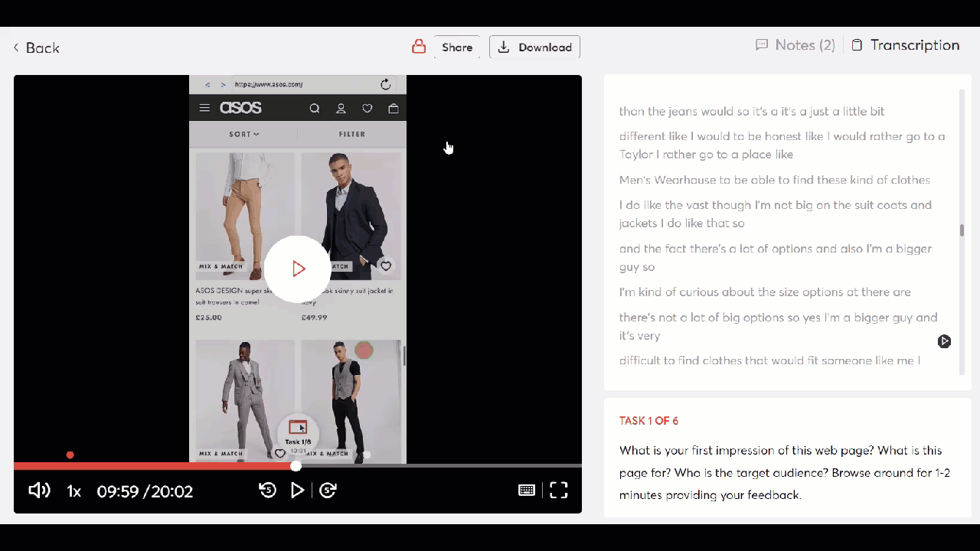
Task: Switch to the Transcription tab
Action: pos(915,45)
